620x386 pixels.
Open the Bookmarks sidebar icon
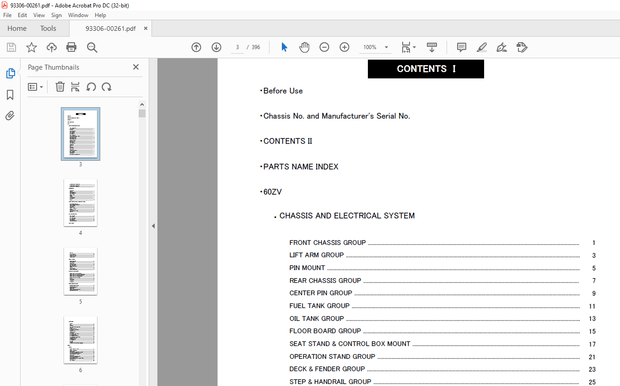10,95
